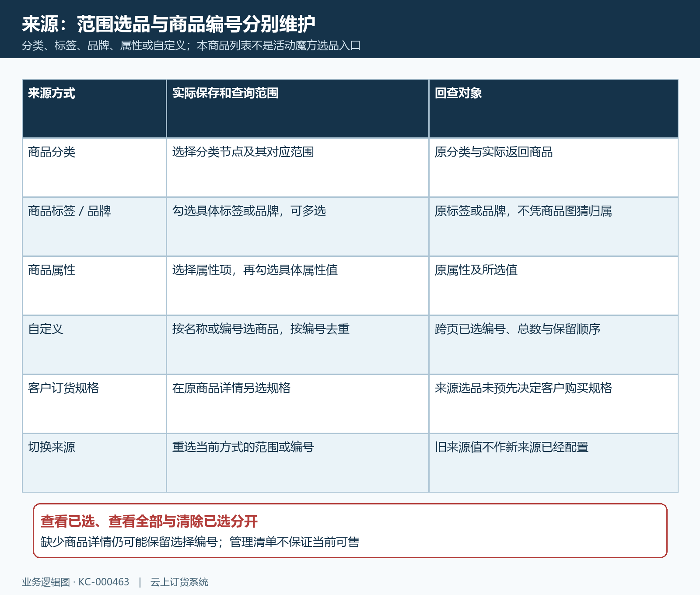The height and width of the screenshot is (595, 700).
Task: Click the 商品标签 / 品牌 row label
Action: click(70, 211)
